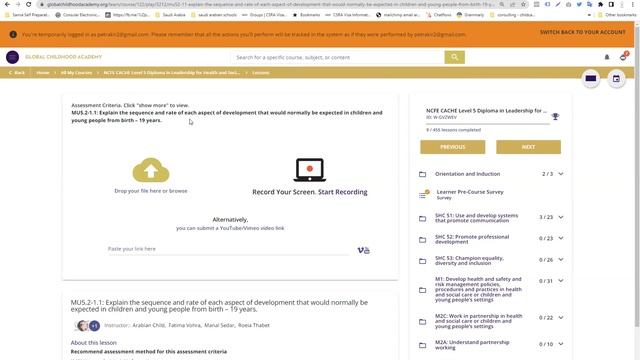The image size is (640, 360).
Task: Expand SHC 52 professional development chevron
Action: 561,238
